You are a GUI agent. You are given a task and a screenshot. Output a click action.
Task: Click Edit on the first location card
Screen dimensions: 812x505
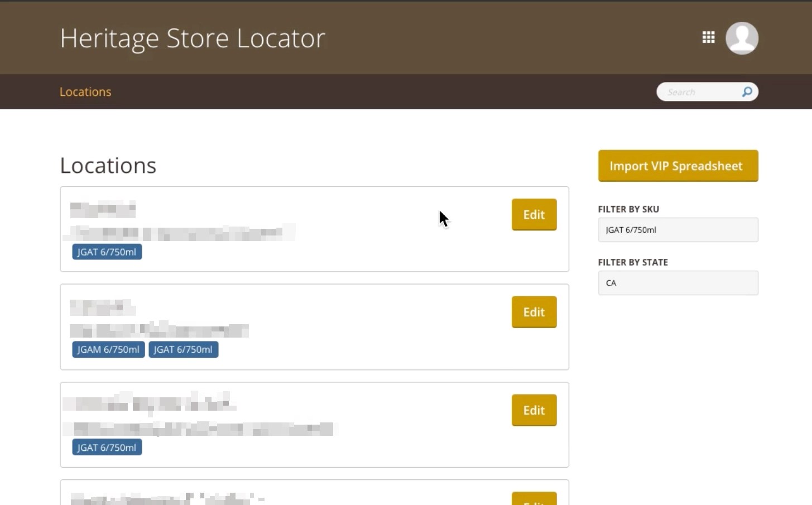pos(534,214)
